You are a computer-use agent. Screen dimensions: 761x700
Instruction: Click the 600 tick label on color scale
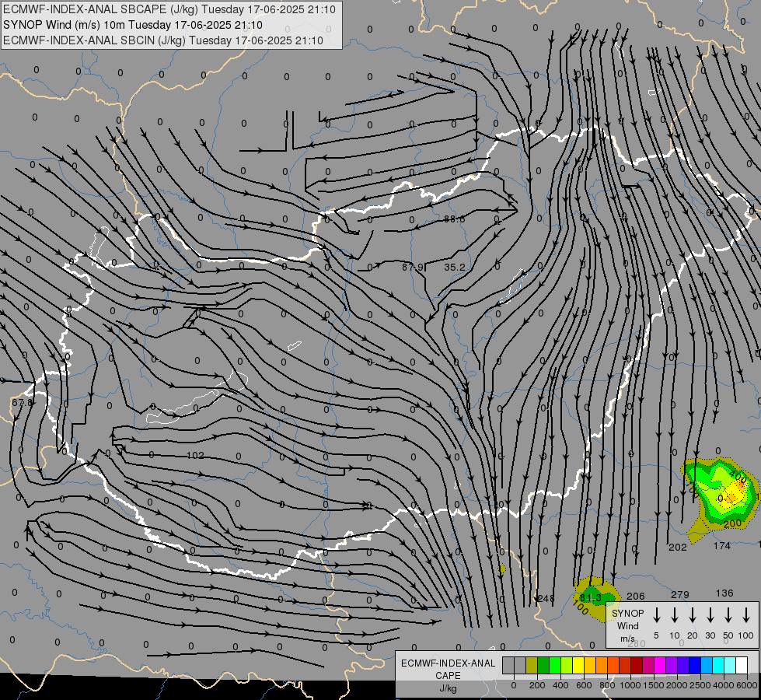click(x=583, y=685)
